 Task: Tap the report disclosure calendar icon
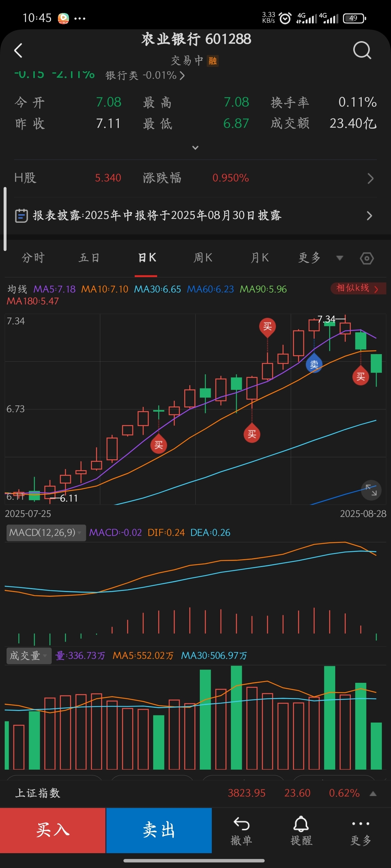pos(21,216)
